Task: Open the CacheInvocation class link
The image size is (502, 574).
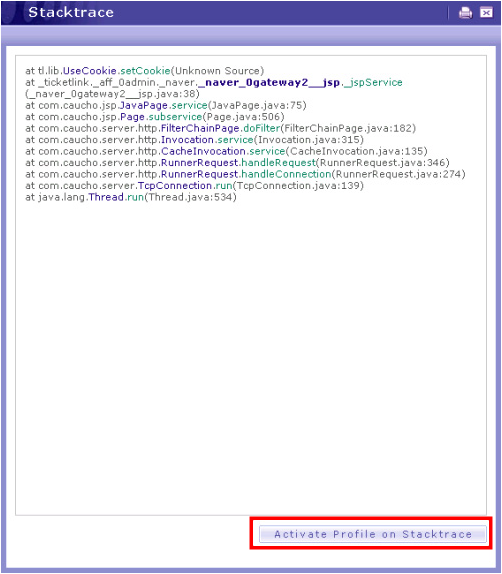Action: pyautogui.click(x=203, y=151)
